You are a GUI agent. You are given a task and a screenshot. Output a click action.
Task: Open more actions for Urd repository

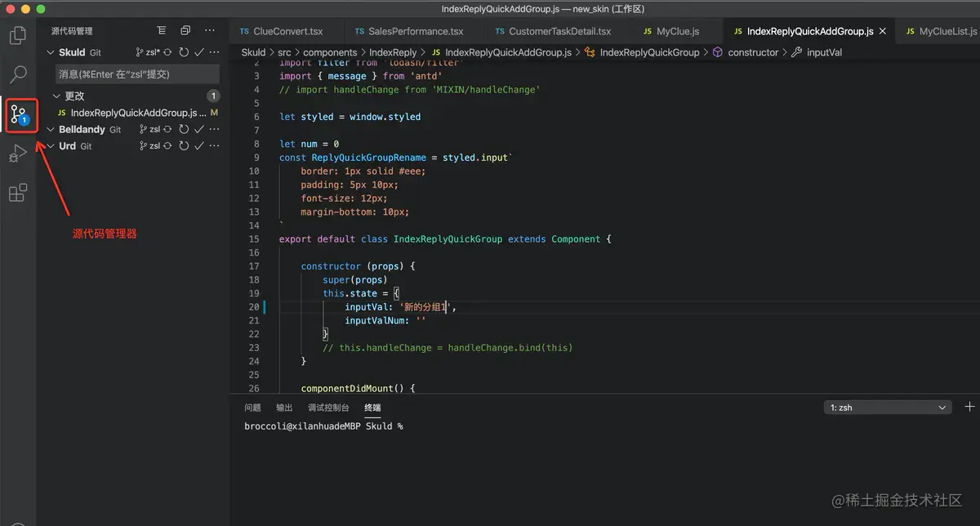coord(214,146)
